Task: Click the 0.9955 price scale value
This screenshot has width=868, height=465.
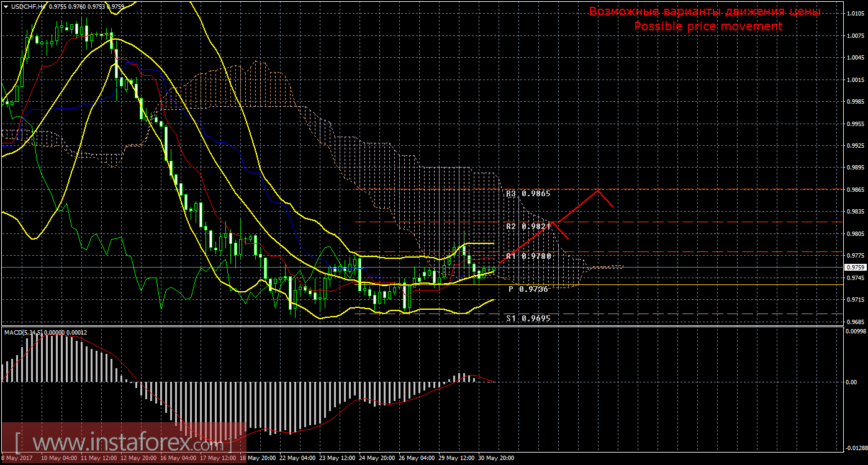Action: (855, 124)
